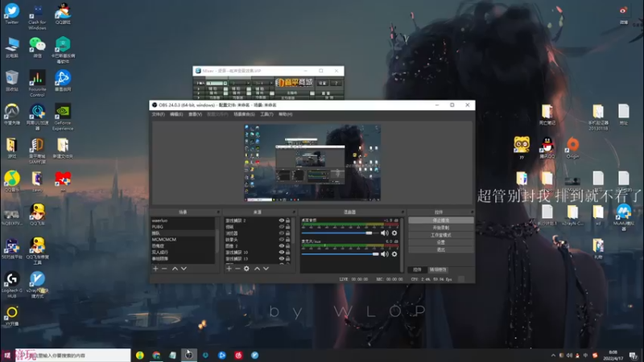Mute 麦克风/Aux via speaker icon
This screenshot has width=644, height=362.
pos(385,254)
